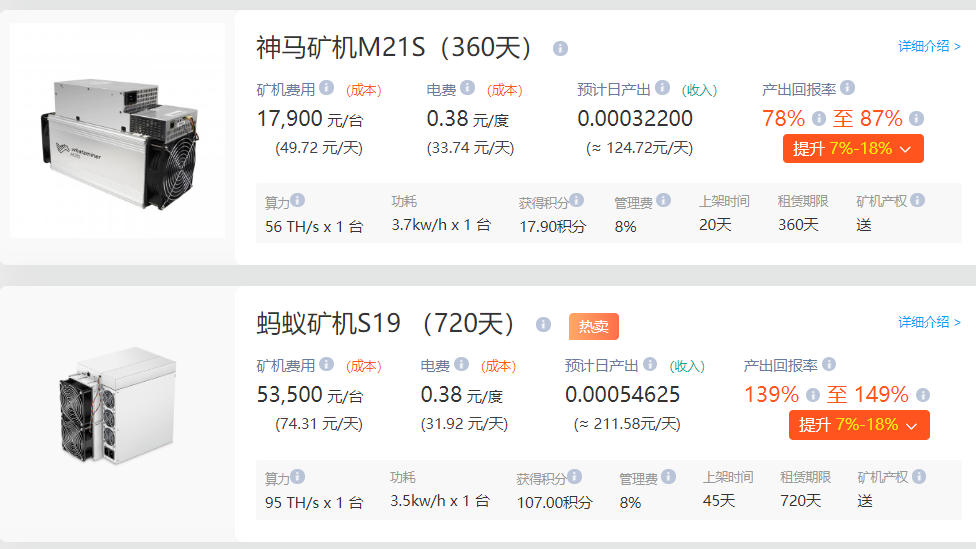Click lease term value 360天

(798, 225)
